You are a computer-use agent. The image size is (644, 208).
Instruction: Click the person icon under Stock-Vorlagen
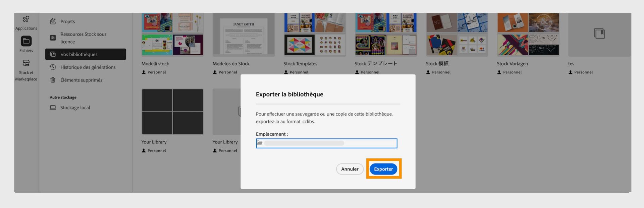click(x=499, y=72)
